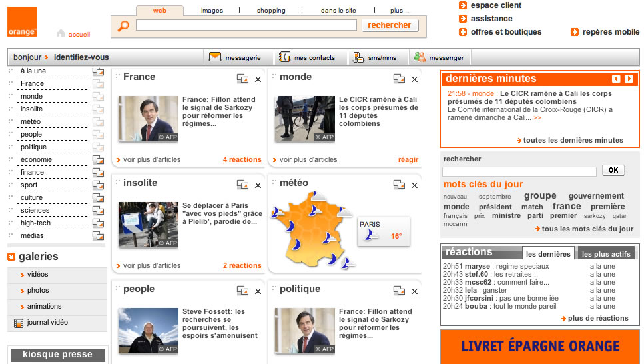Launch messenger via its people icon

420,57
